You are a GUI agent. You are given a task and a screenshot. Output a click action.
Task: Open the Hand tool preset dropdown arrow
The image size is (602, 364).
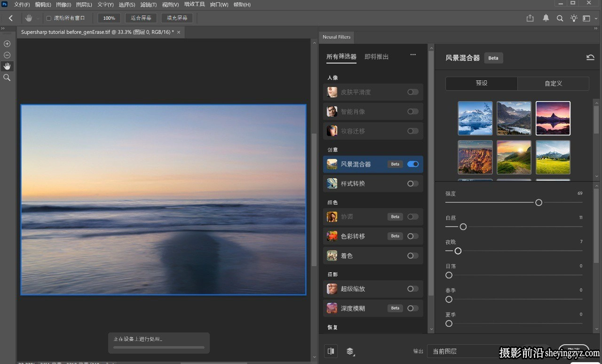(38, 18)
